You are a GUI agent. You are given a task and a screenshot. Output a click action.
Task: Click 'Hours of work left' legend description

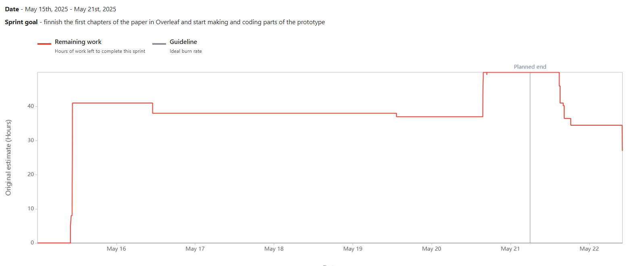click(100, 51)
